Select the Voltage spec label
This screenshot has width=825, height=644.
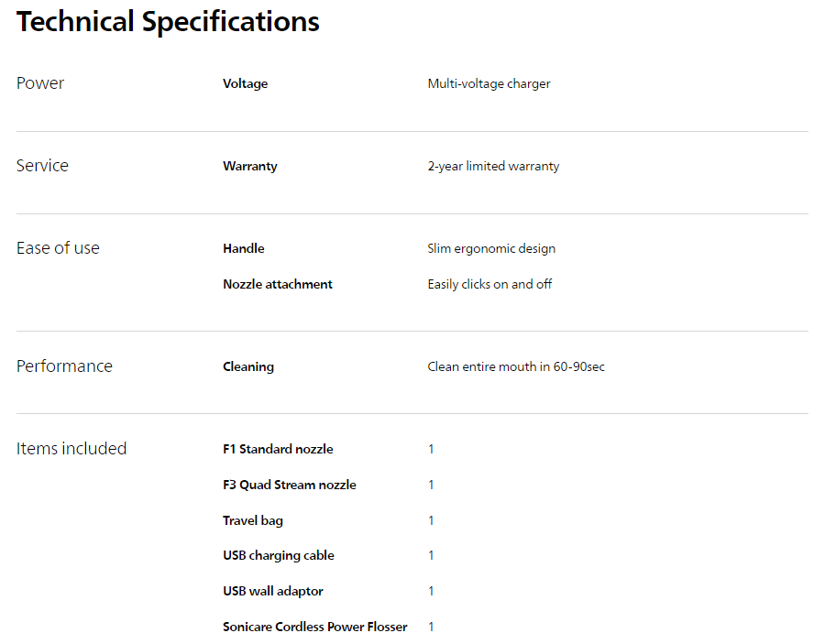(x=245, y=84)
